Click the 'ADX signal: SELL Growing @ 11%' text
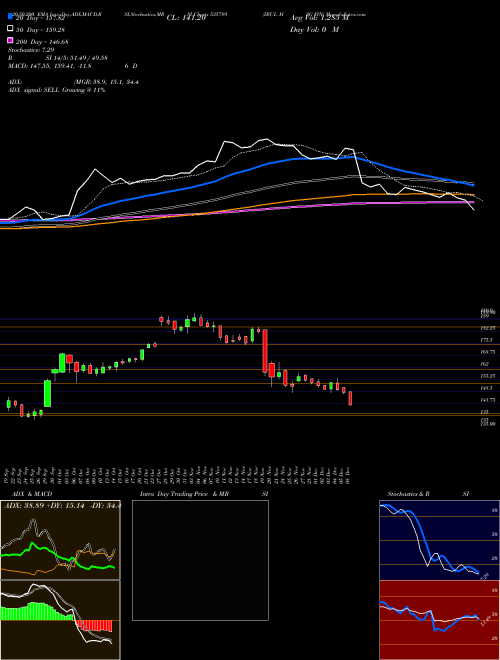Screen dimensions: 500x660 (56, 90)
